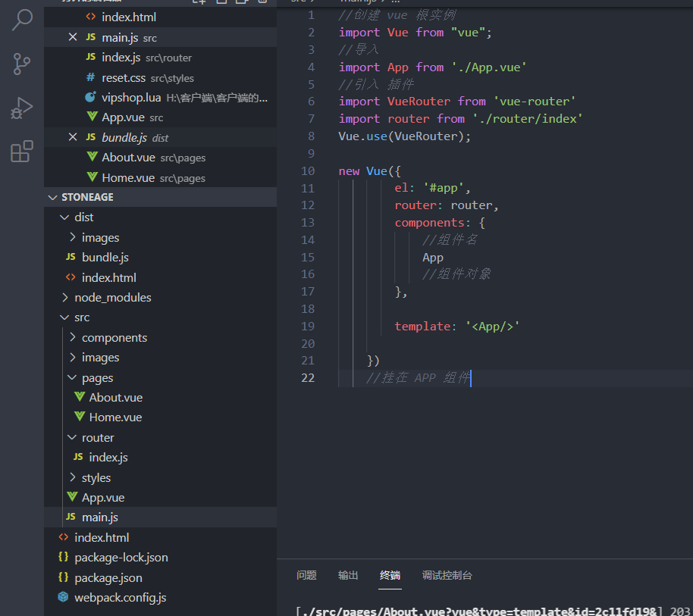Screen dimensions: 693x616
Task: Switch to the 输出 panel tab
Action: coord(348,575)
